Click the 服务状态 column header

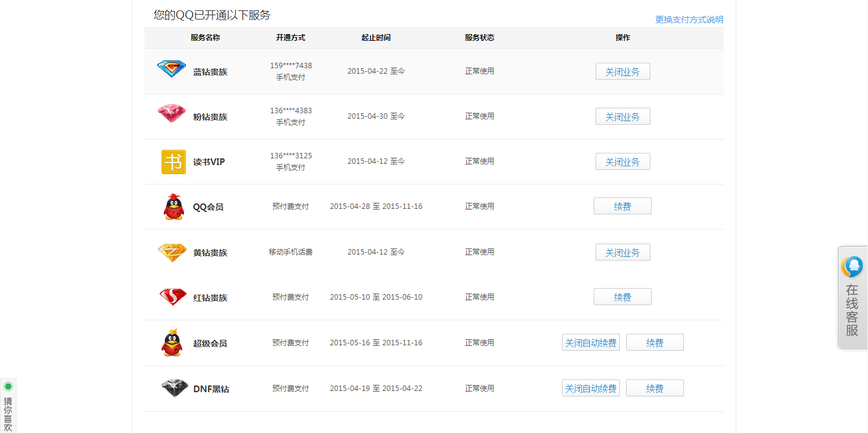[480, 38]
